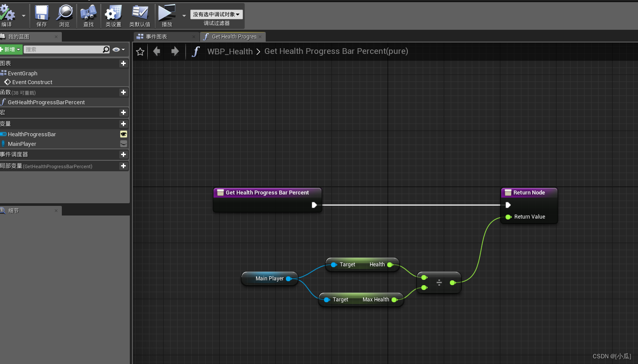Add a new graph in 图表 section
The width and height of the screenshot is (638, 364).
click(123, 64)
